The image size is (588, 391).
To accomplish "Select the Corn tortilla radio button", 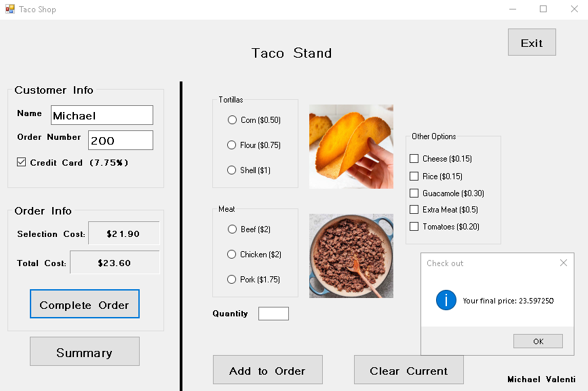I will 232,120.
